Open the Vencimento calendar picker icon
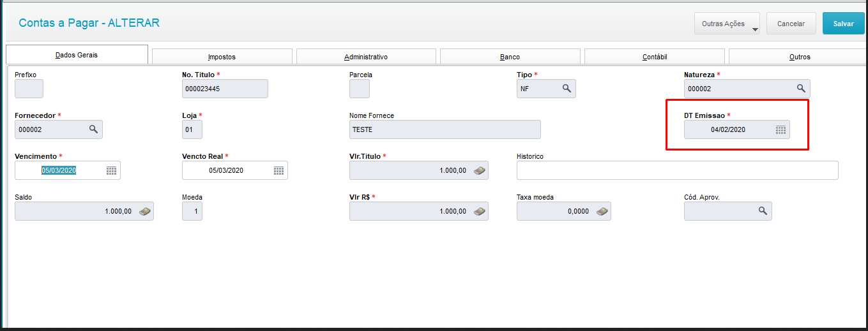Image resolution: width=868 pixels, height=331 pixels. 111,170
